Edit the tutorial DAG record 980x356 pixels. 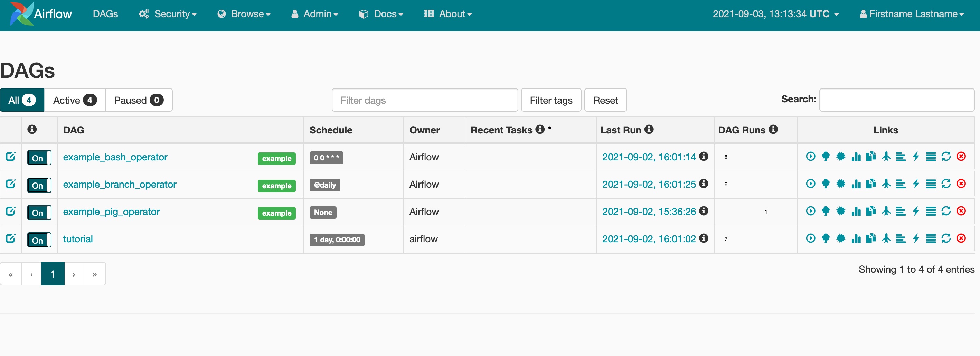coord(11,238)
